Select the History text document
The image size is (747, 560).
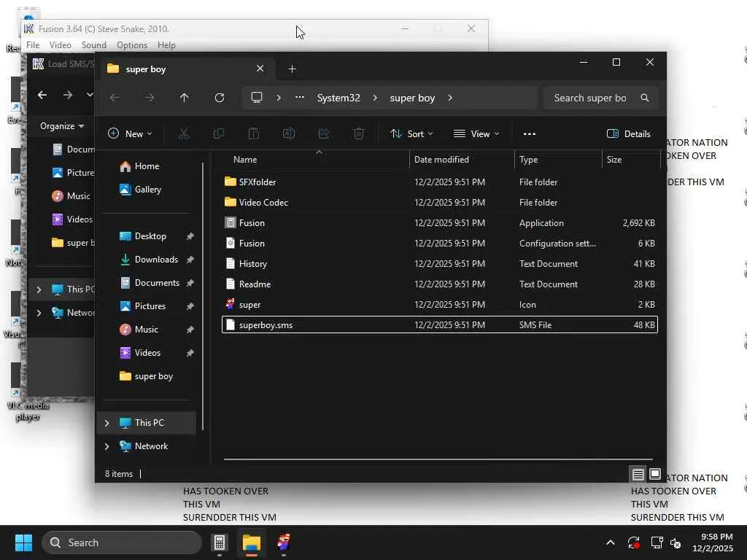tap(440, 264)
